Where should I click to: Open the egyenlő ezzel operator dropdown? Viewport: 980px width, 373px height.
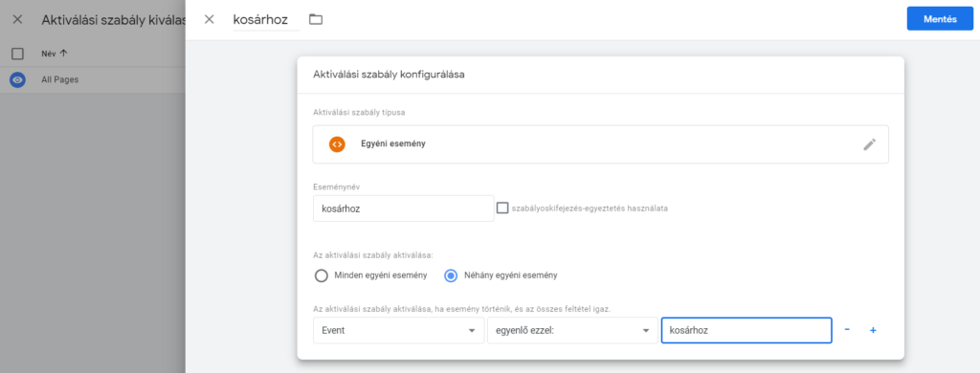coord(572,331)
